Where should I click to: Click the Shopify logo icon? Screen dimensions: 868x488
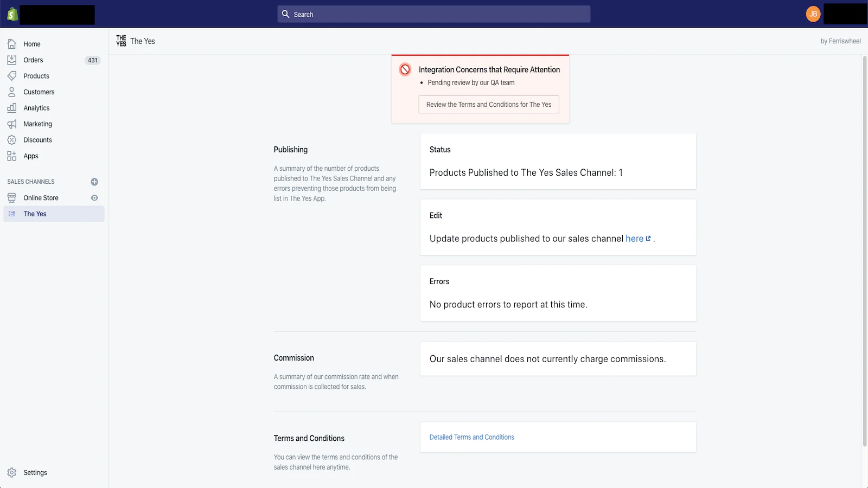[x=12, y=14]
